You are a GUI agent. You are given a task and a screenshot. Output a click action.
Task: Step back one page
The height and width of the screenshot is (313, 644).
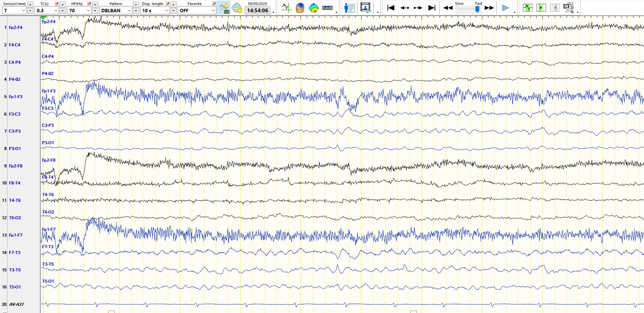click(405, 8)
